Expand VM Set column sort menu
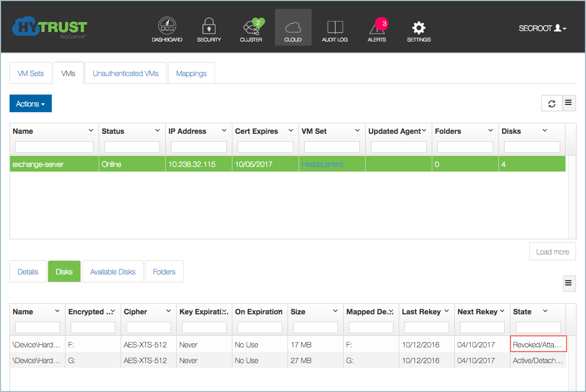The image size is (586, 392). 357,131
